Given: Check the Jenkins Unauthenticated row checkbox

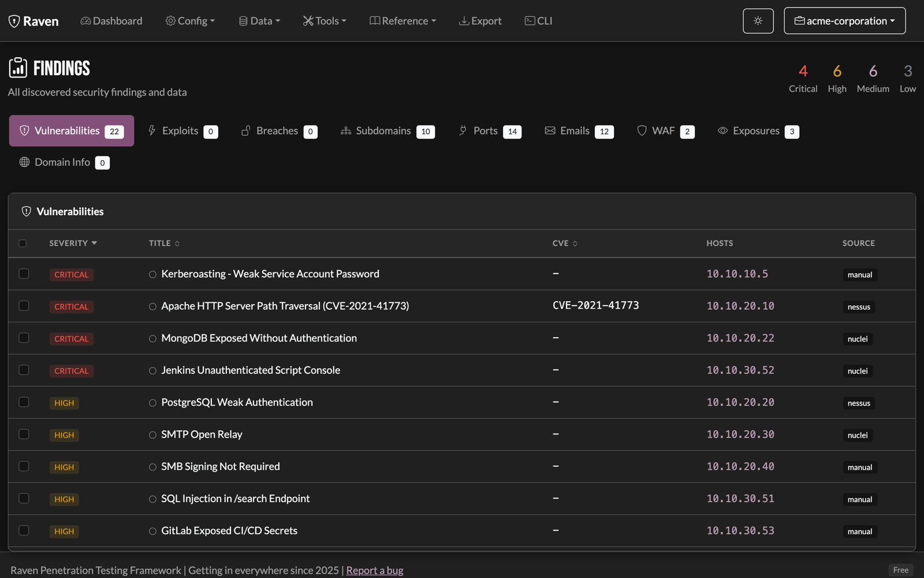Looking at the screenshot, I should point(24,370).
